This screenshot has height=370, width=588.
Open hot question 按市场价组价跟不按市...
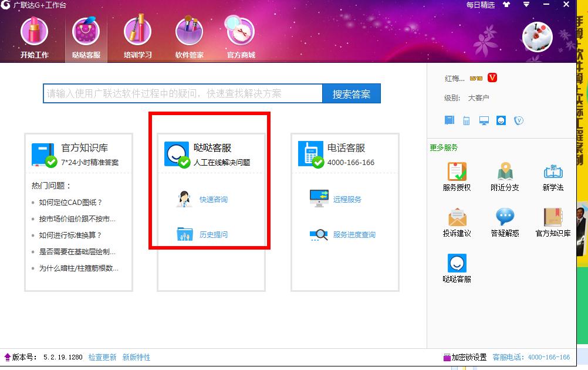(x=77, y=219)
